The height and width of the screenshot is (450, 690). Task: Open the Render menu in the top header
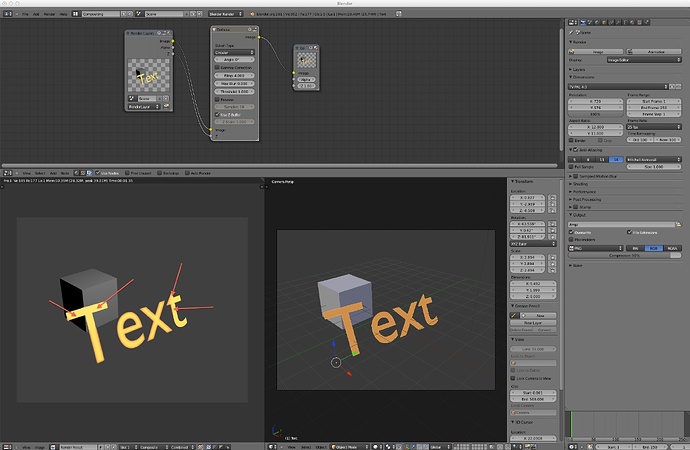click(49, 14)
